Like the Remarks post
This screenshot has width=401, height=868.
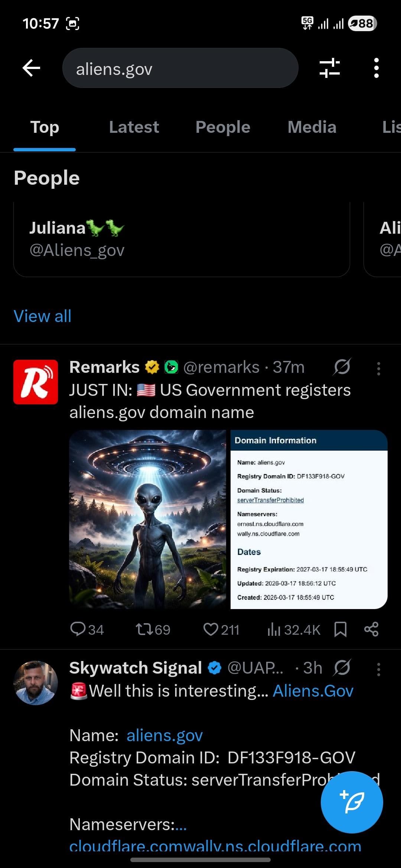coord(221,629)
